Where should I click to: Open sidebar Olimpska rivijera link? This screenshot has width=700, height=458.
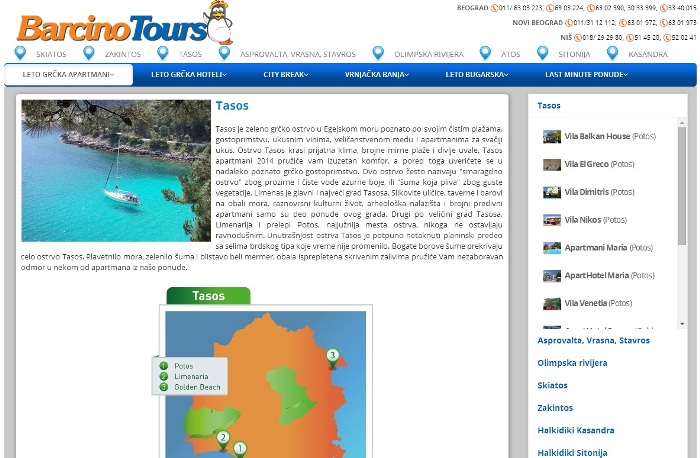pos(572,363)
